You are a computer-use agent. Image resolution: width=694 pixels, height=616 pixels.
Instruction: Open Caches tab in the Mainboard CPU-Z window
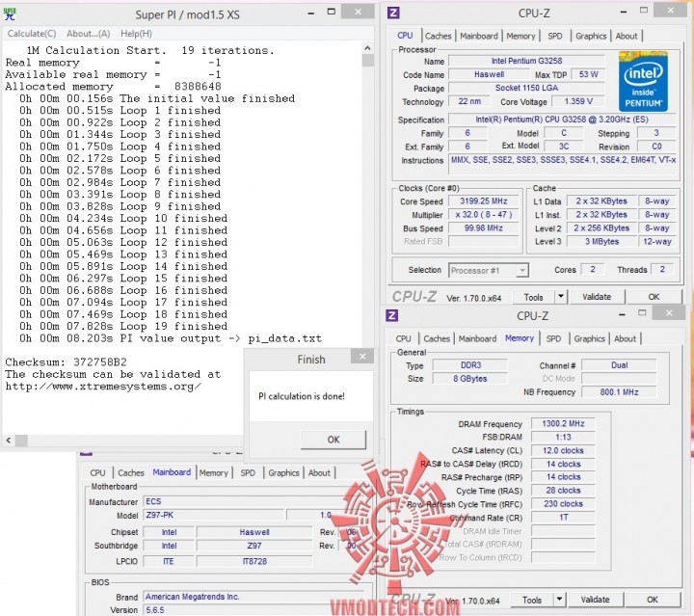[x=130, y=472]
